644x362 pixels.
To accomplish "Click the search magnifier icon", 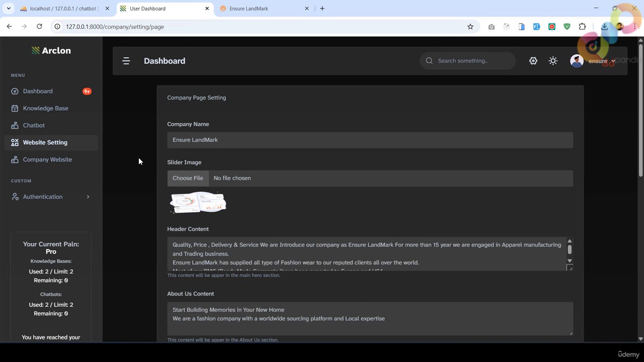I will pos(429,61).
